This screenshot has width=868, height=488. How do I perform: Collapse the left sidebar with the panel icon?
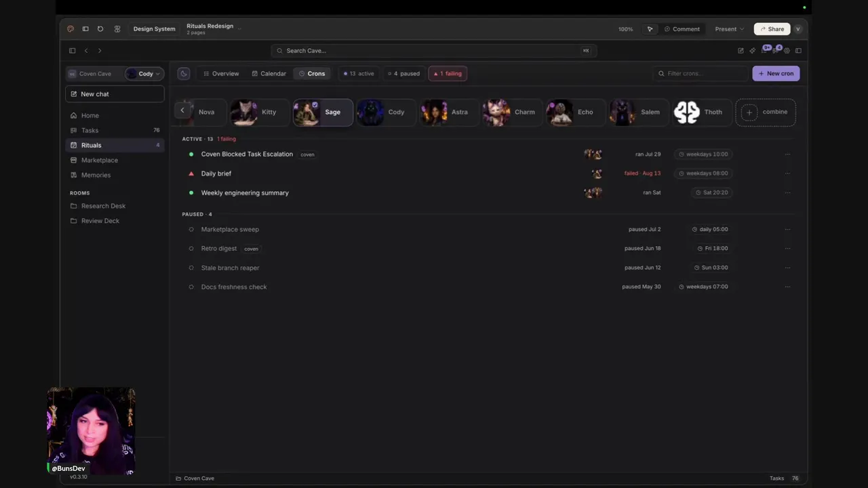[72, 51]
